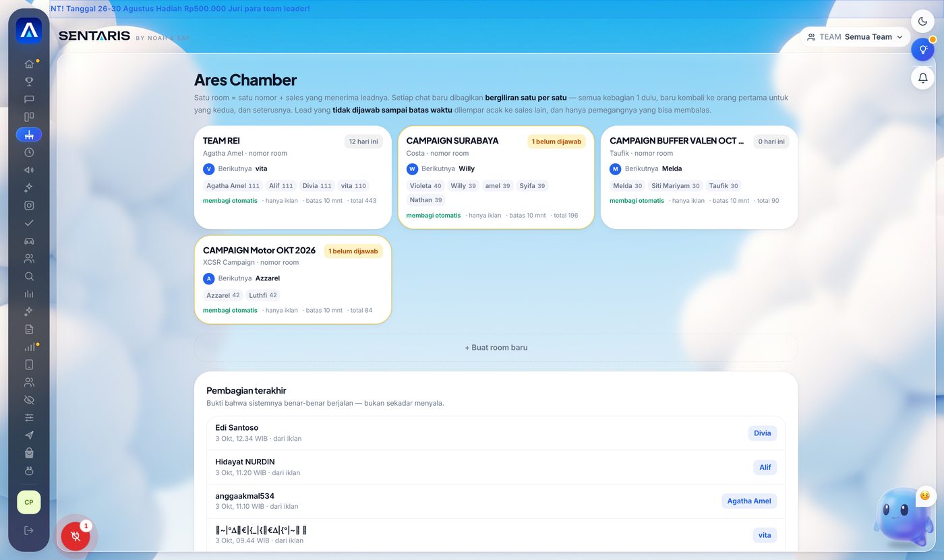Viewport: 944px width, 560px height.
Task: Select the Hidayat NURDIN distribution row
Action: click(x=496, y=467)
